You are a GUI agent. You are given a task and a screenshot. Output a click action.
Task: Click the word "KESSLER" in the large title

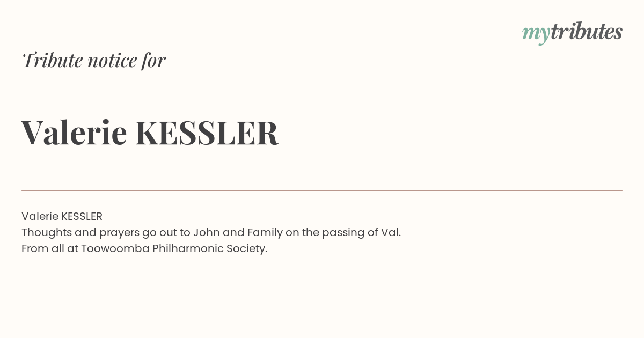(207, 133)
